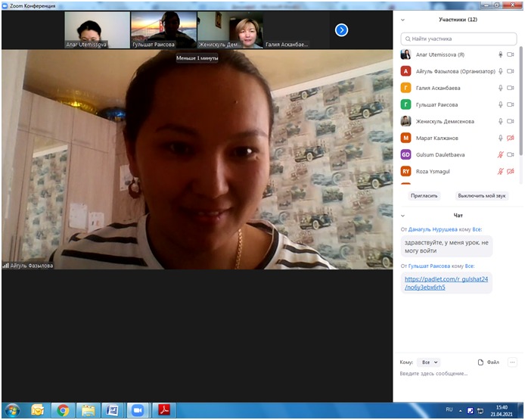Open file explorer from the taskbar
525x420 pixels.
[88, 410]
